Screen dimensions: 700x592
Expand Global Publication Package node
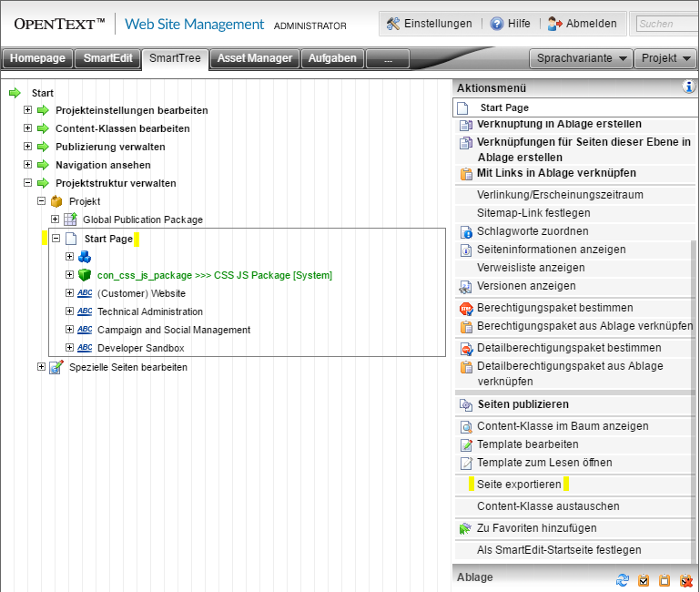(56, 219)
